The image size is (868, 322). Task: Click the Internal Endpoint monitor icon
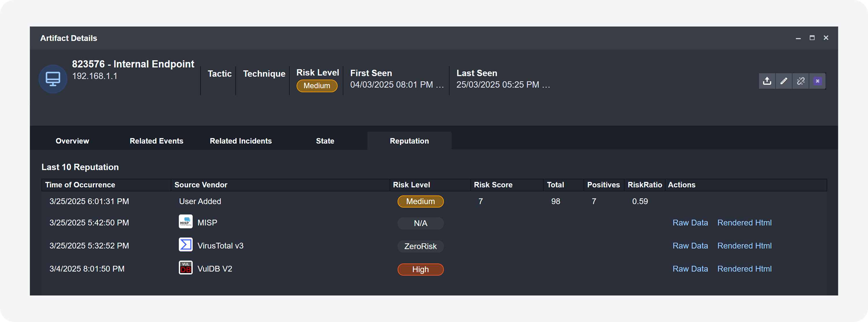[x=53, y=79]
